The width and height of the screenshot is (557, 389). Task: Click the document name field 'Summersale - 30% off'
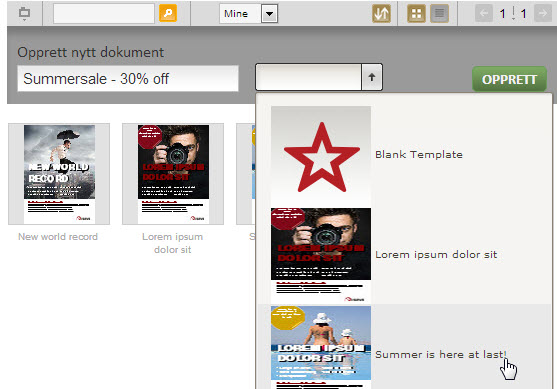[x=128, y=79]
